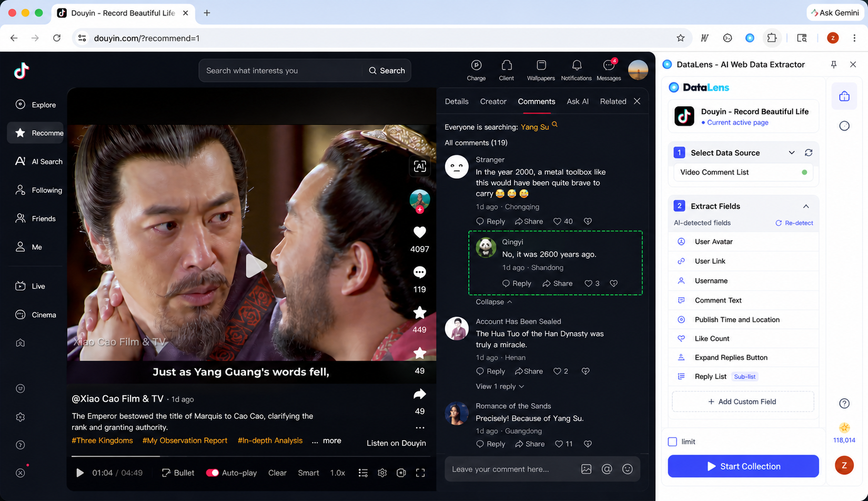868x501 pixels.
Task: Open the Smart quality selector
Action: coord(308,473)
